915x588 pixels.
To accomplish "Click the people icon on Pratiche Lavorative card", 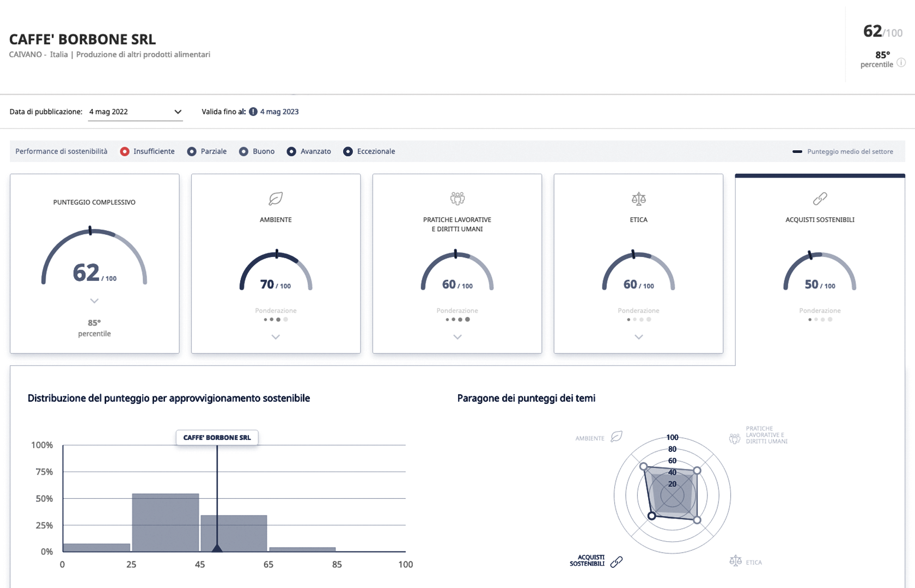I will [457, 198].
